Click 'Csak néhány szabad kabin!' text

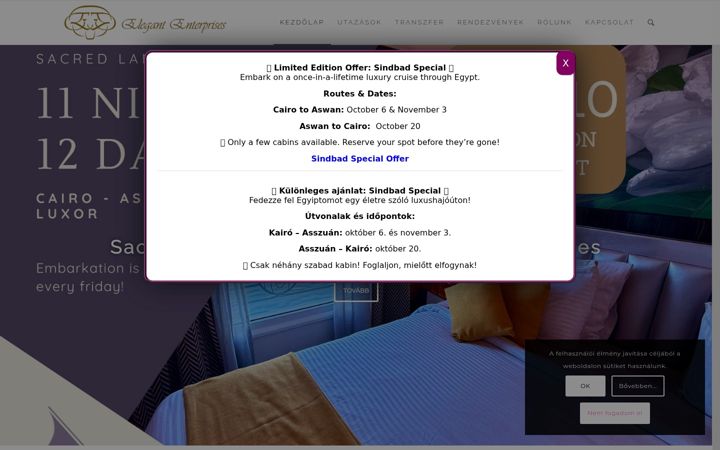[x=360, y=265]
